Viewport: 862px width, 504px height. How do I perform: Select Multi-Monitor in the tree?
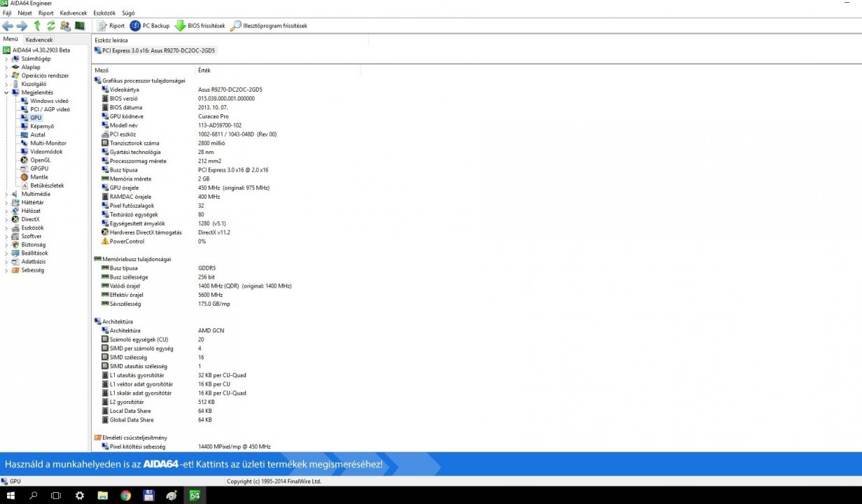coord(48,143)
